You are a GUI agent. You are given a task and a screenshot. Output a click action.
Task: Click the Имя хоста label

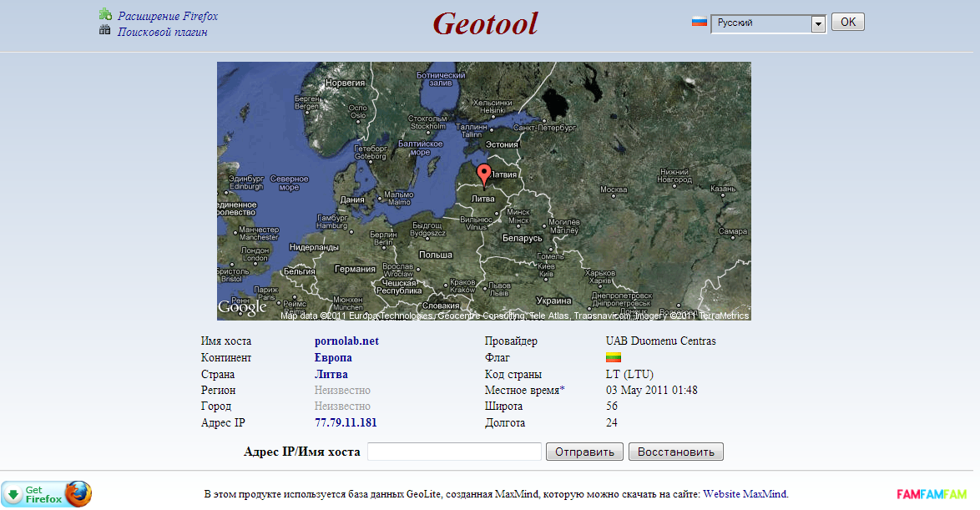226,341
